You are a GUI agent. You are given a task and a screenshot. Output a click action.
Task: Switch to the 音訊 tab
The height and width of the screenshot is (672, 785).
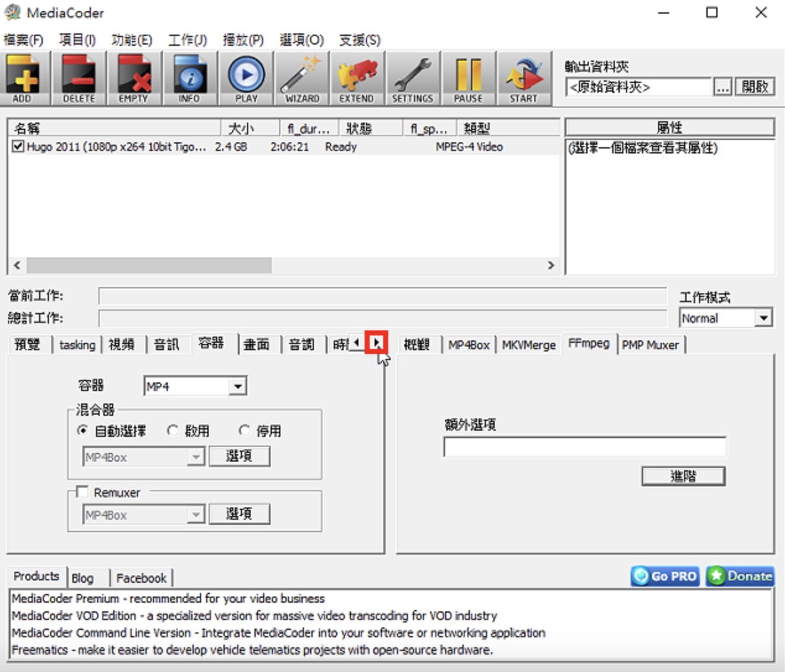click(166, 345)
